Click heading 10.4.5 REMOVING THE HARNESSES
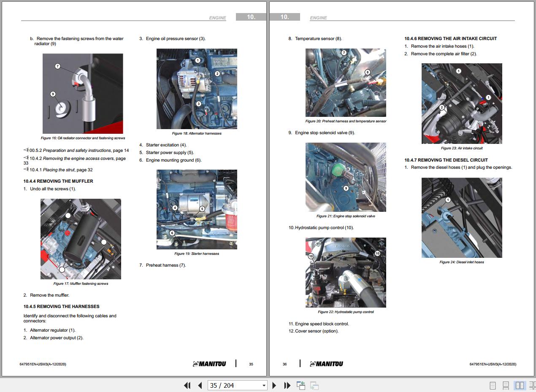536x392 pixels. [x=62, y=306]
